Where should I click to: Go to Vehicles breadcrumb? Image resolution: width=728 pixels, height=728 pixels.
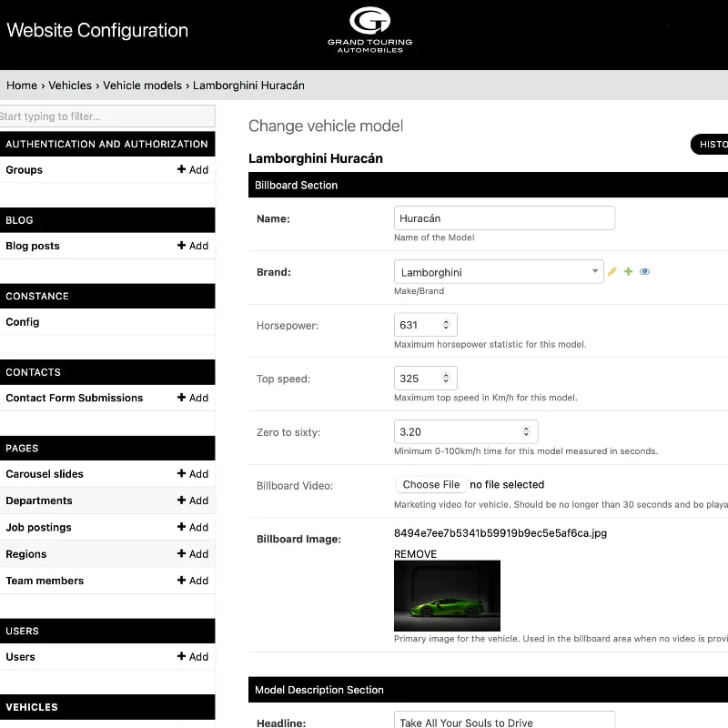coord(70,86)
